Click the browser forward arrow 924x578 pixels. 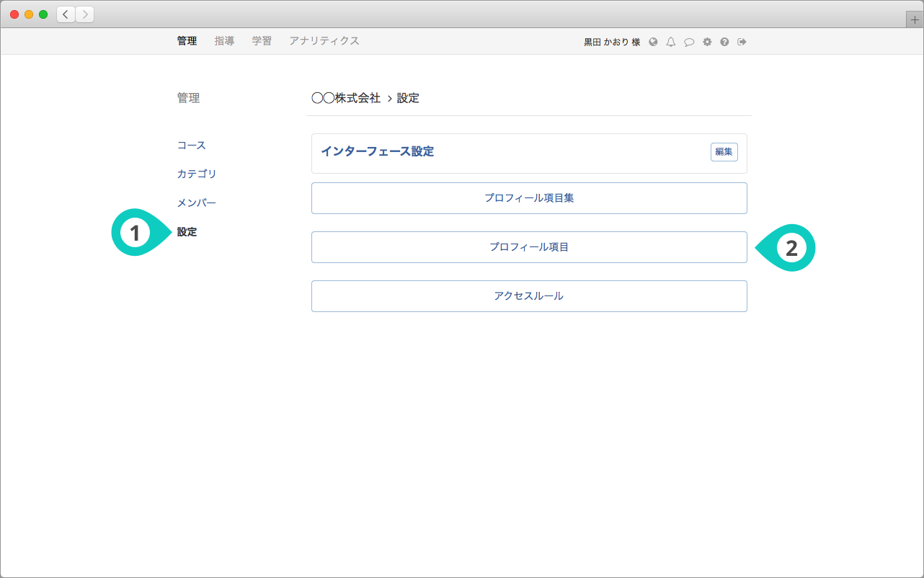(x=84, y=14)
